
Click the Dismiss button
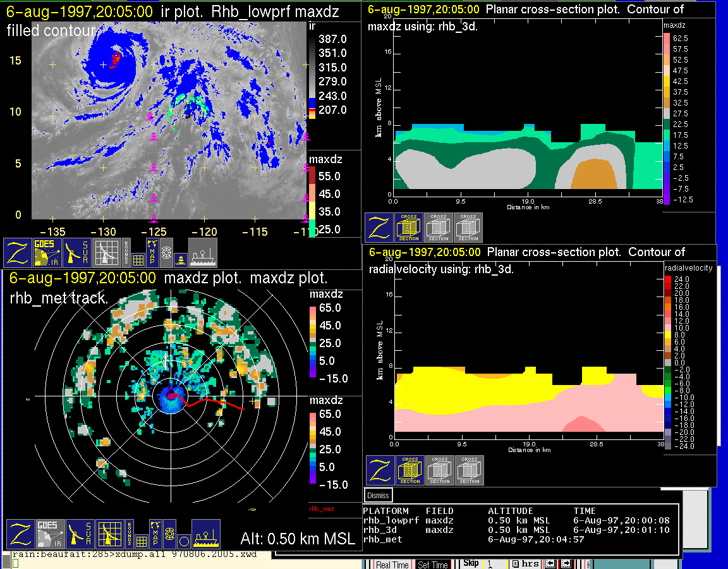(379, 496)
